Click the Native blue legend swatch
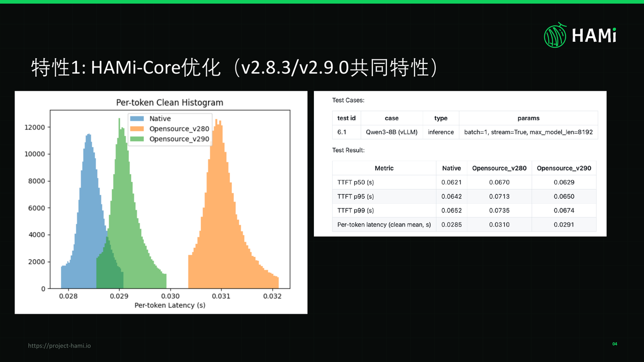644x362 pixels. click(137, 119)
